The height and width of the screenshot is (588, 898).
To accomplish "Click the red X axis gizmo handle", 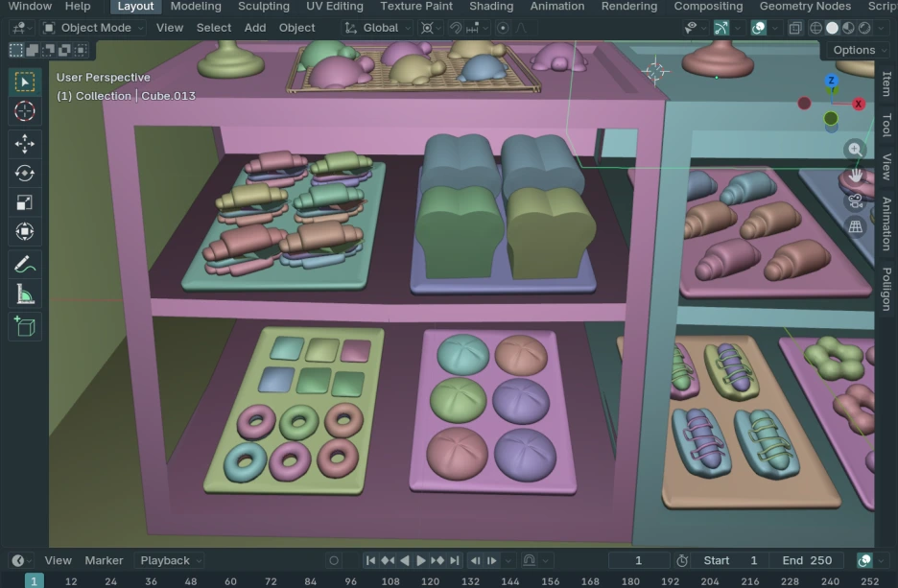I will tap(858, 104).
